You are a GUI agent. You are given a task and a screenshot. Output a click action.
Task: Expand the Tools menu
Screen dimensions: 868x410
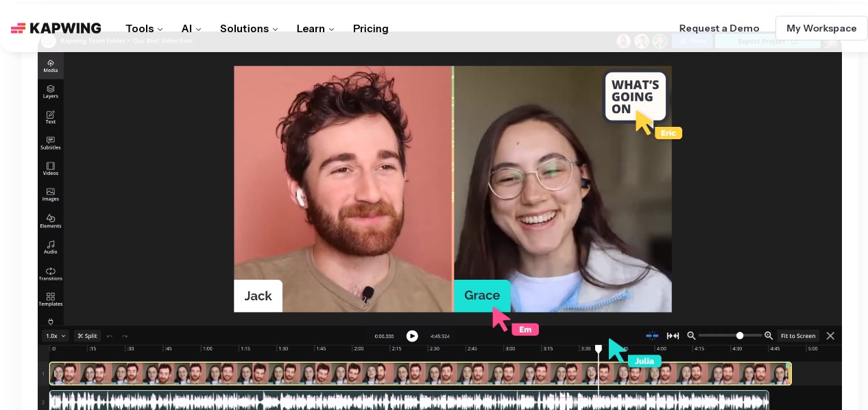[x=144, y=29]
